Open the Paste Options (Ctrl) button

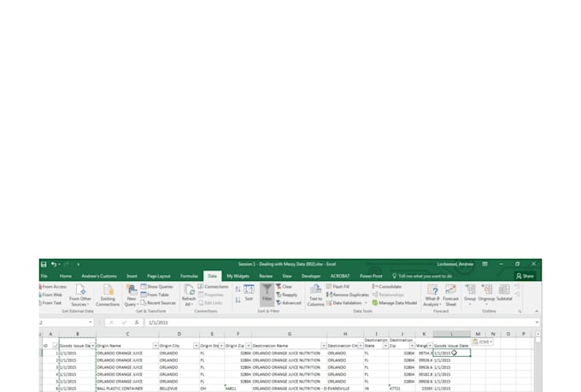(x=482, y=342)
